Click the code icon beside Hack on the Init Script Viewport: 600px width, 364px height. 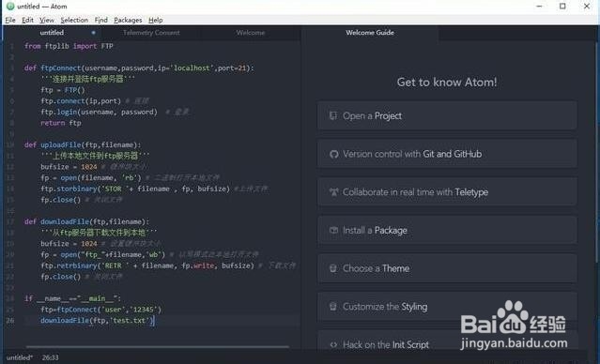(x=333, y=344)
